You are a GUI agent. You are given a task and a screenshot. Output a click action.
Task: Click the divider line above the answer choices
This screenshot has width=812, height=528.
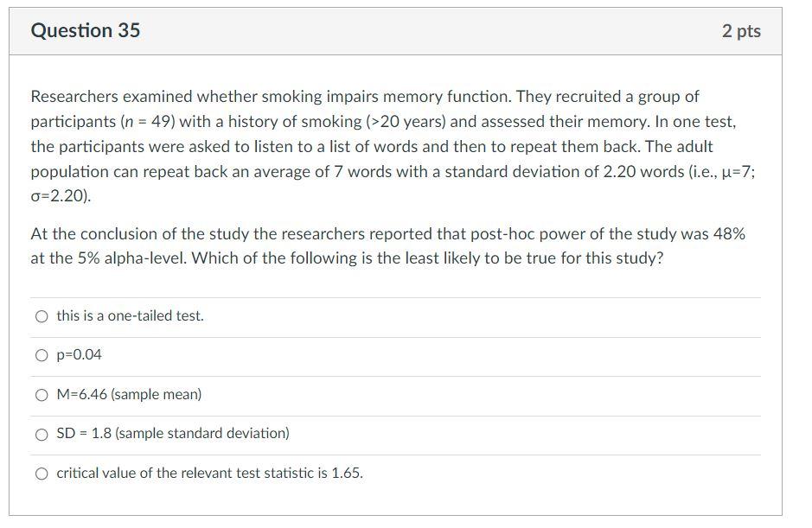[x=398, y=297]
